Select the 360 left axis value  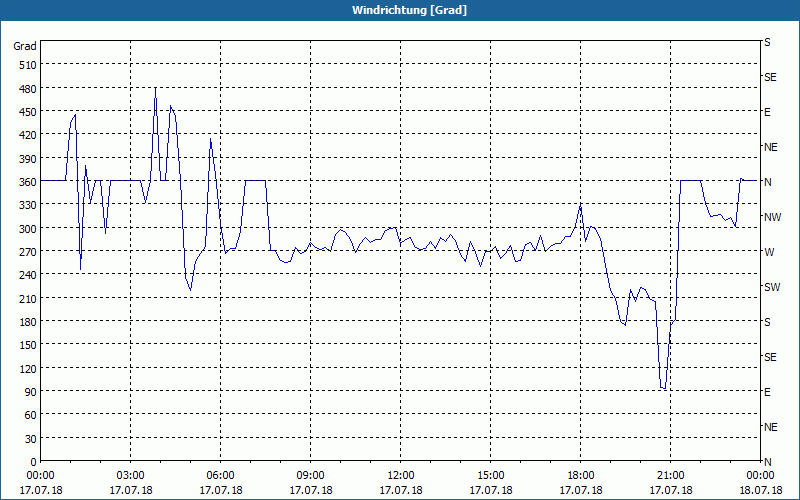pyautogui.click(x=29, y=182)
